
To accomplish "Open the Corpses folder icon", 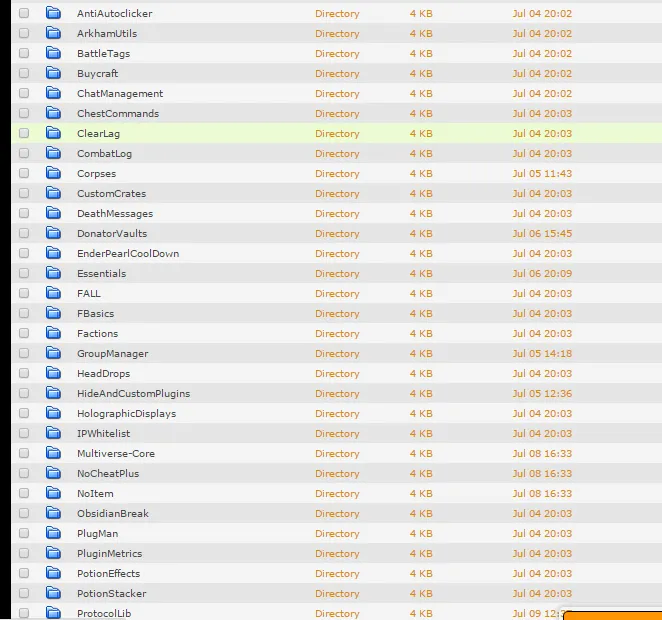I will coord(53,173).
